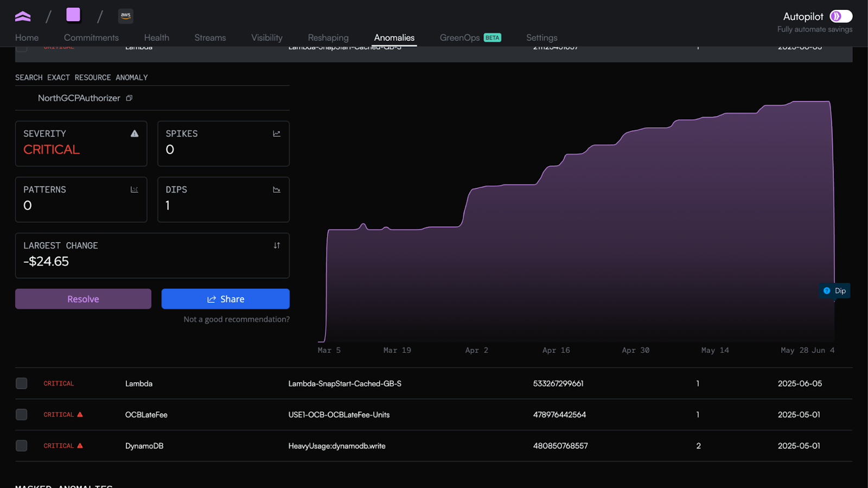Open the Visibility tab

tap(267, 37)
